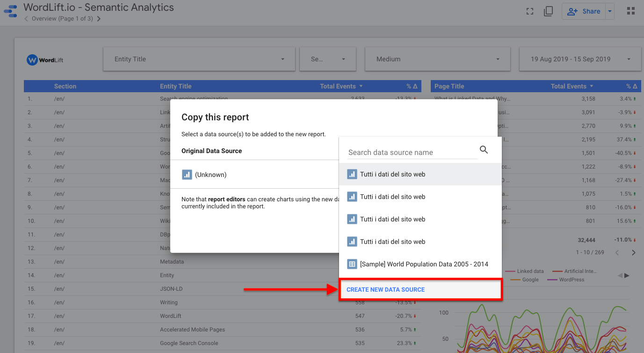The image size is (644, 353).
Task: Click the Share button
Action: 584,11
